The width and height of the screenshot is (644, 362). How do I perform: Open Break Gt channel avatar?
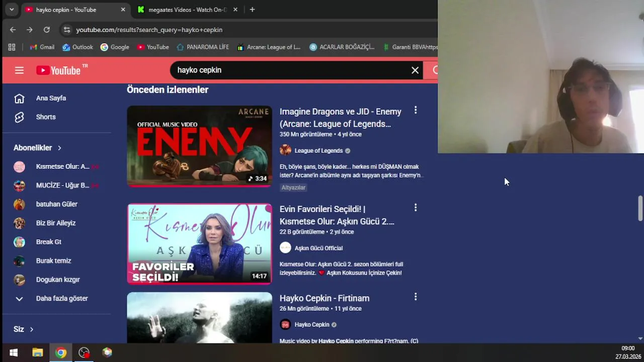pyautogui.click(x=19, y=242)
